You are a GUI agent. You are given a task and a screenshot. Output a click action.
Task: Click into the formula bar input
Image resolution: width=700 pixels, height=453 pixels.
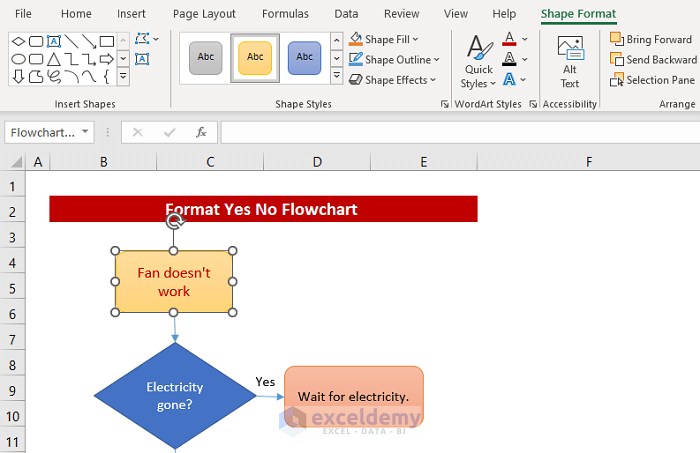coord(460,133)
